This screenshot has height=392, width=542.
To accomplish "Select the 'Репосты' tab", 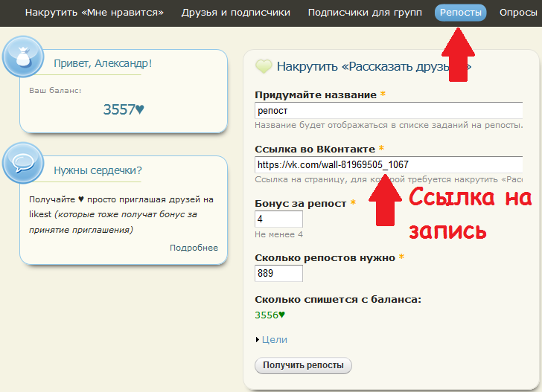I will tap(460, 13).
